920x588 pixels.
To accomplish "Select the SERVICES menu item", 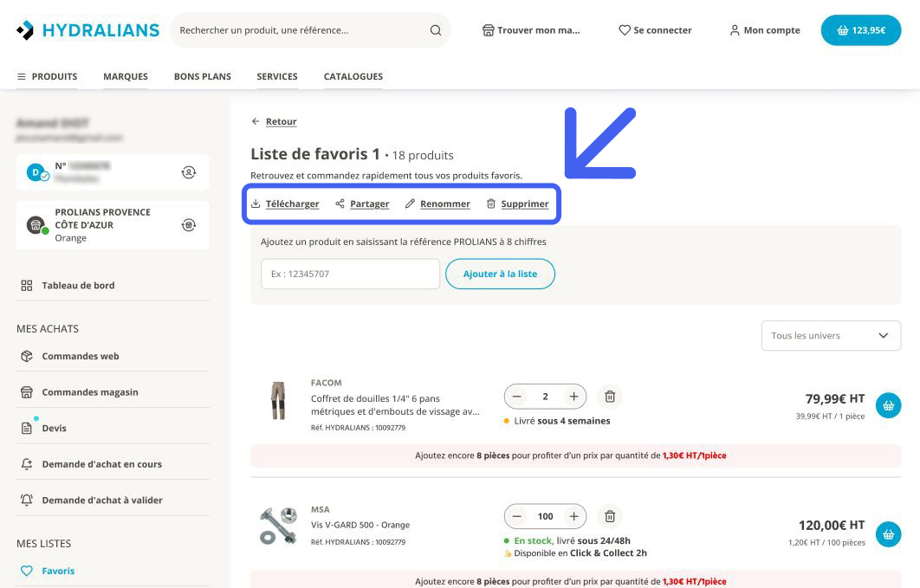I will coord(277,76).
